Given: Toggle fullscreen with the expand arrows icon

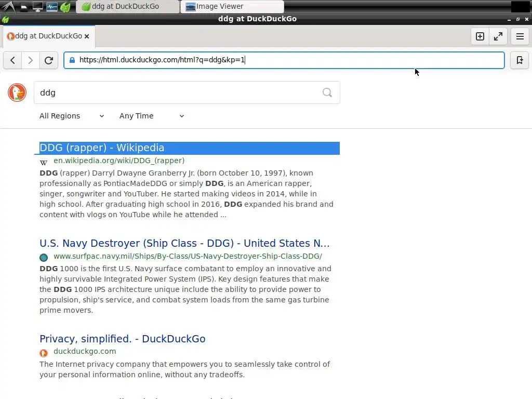Looking at the screenshot, I should pos(498,36).
